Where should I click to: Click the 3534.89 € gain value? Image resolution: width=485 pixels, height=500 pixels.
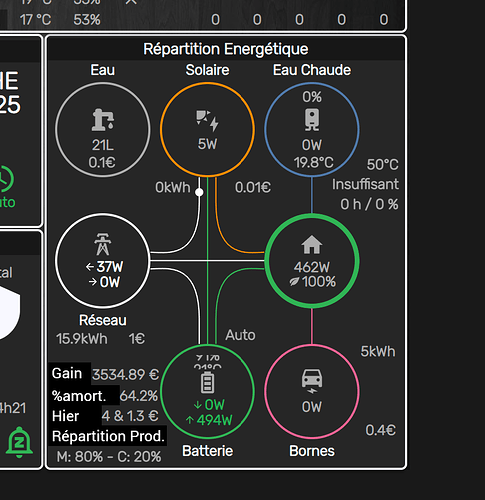pyautogui.click(x=126, y=375)
